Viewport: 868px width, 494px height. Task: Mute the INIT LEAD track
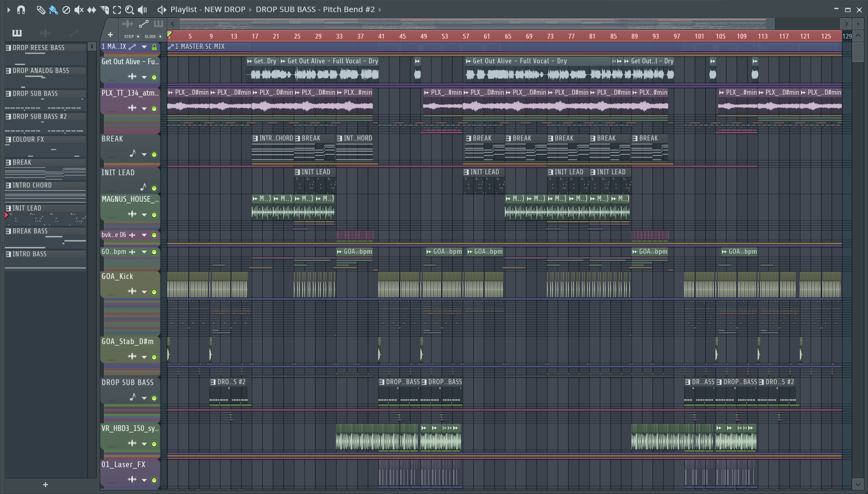pos(154,188)
